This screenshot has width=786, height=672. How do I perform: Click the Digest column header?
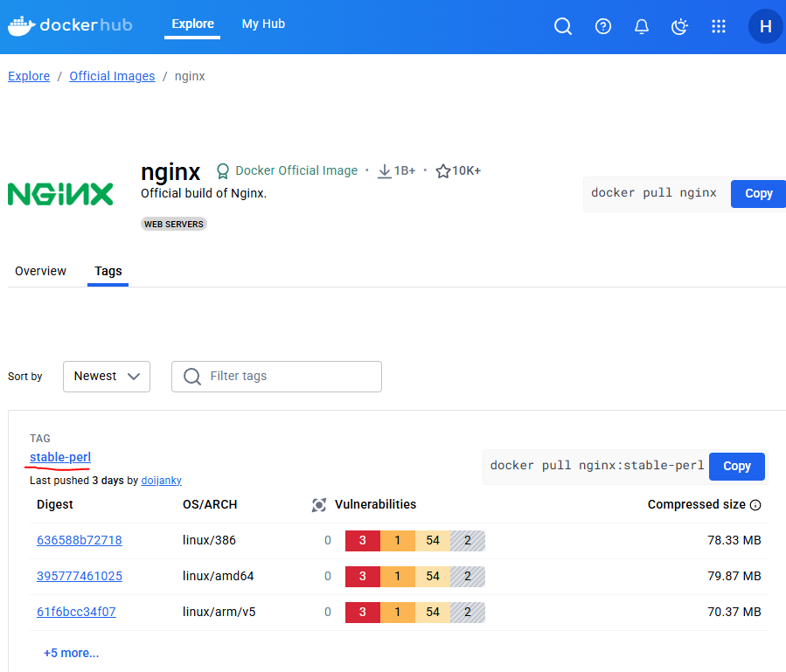click(54, 504)
